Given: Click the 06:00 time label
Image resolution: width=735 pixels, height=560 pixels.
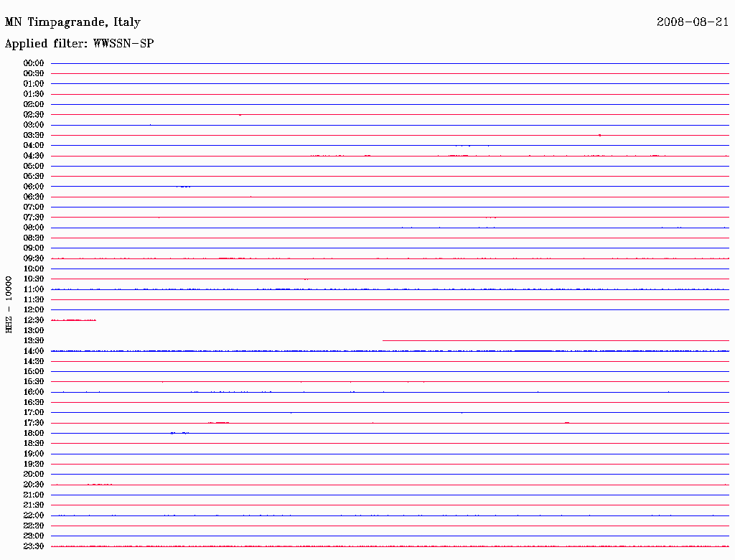Looking at the screenshot, I should click(x=34, y=187).
